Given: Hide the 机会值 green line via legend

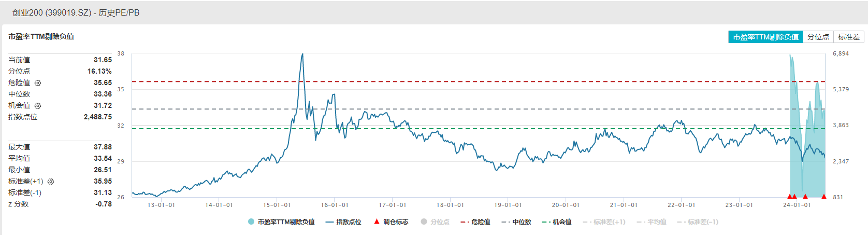Looking at the screenshot, I should pyautogui.click(x=557, y=222).
